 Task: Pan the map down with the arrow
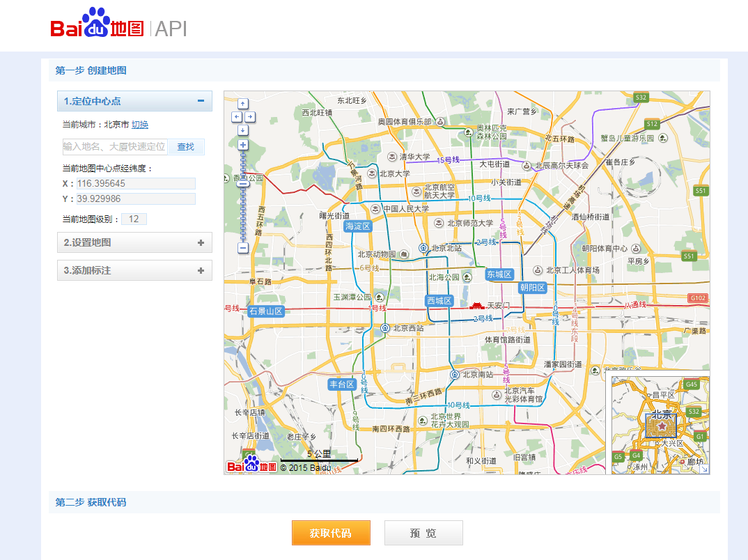[243, 130]
